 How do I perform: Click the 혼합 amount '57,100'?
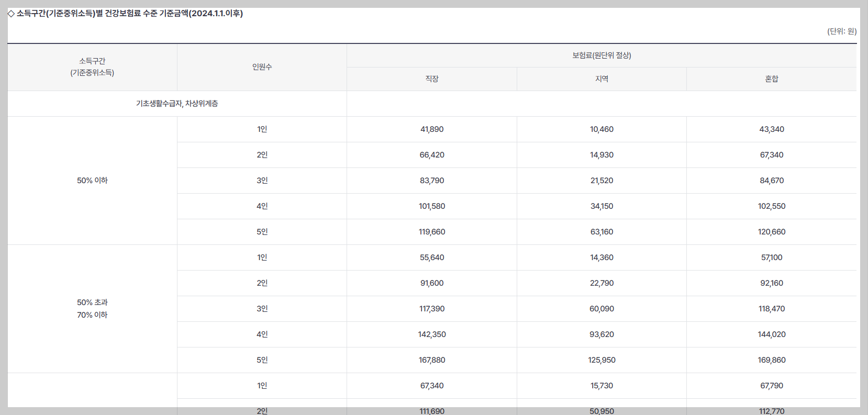pos(772,257)
